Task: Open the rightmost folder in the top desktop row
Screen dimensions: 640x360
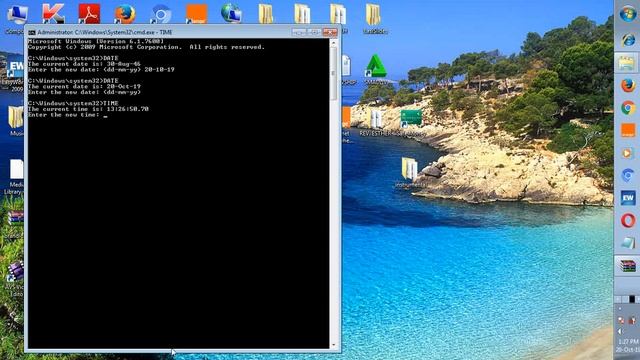Action: coord(373,15)
